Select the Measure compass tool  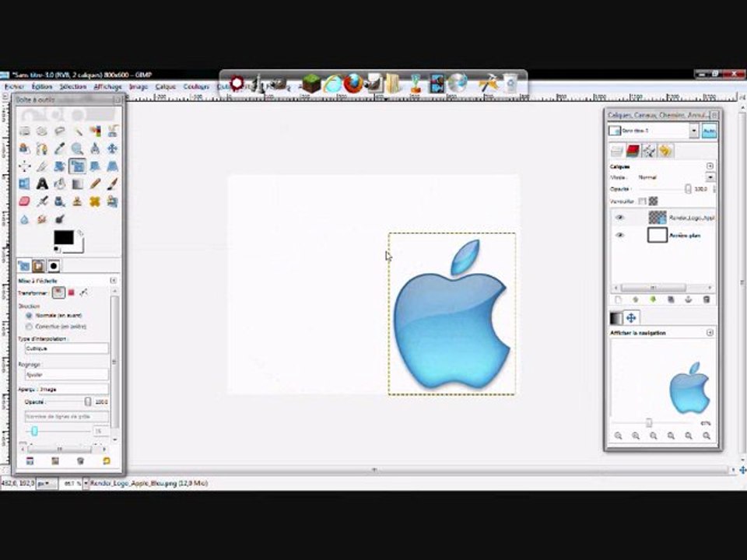point(95,149)
